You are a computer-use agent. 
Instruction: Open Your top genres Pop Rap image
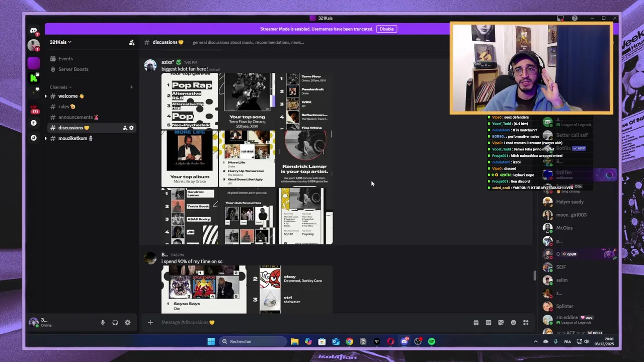190,101
